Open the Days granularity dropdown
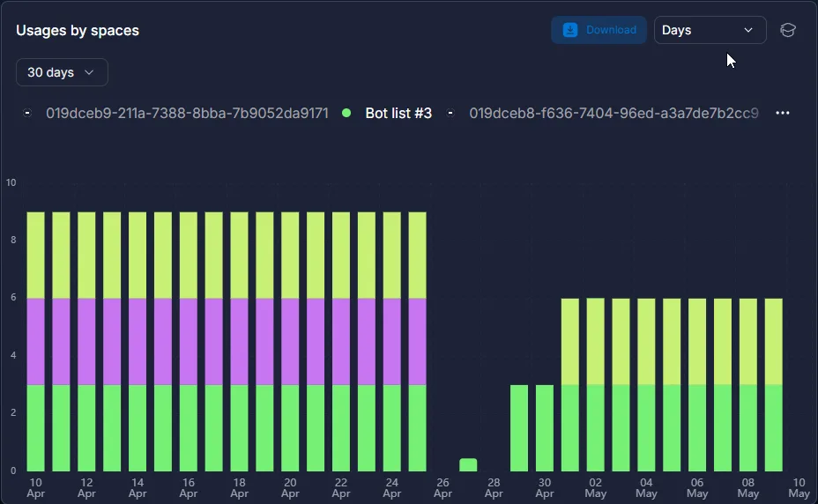818x504 pixels. [x=710, y=30]
